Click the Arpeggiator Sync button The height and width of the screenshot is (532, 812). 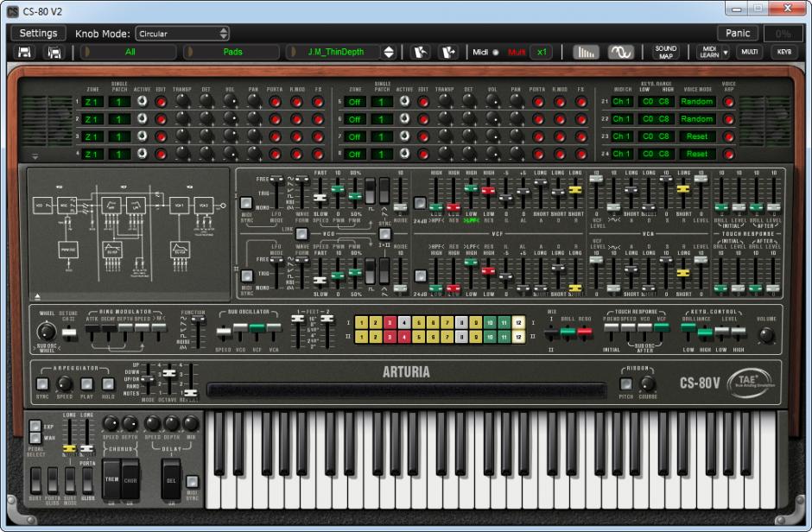[42, 384]
